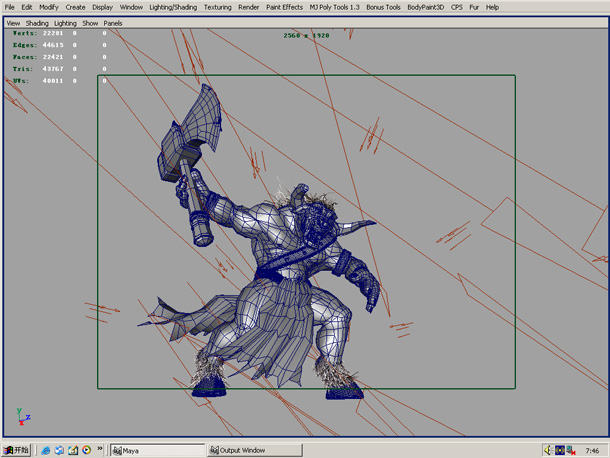Open the Texturing menu

coord(217,7)
